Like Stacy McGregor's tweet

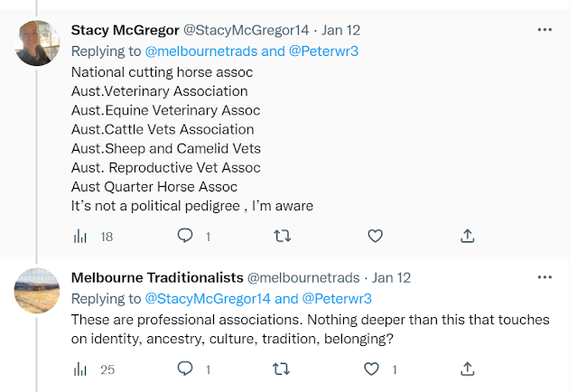click(x=375, y=236)
